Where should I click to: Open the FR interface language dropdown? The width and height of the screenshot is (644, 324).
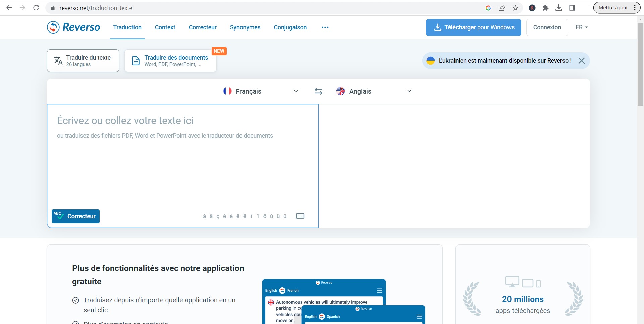[581, 27]
